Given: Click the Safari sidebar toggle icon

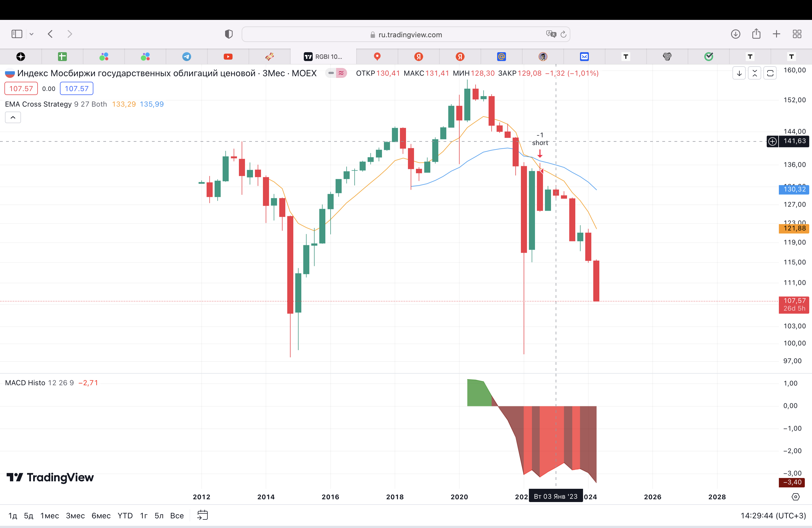Looking at the screenshot, I should 17,34.
